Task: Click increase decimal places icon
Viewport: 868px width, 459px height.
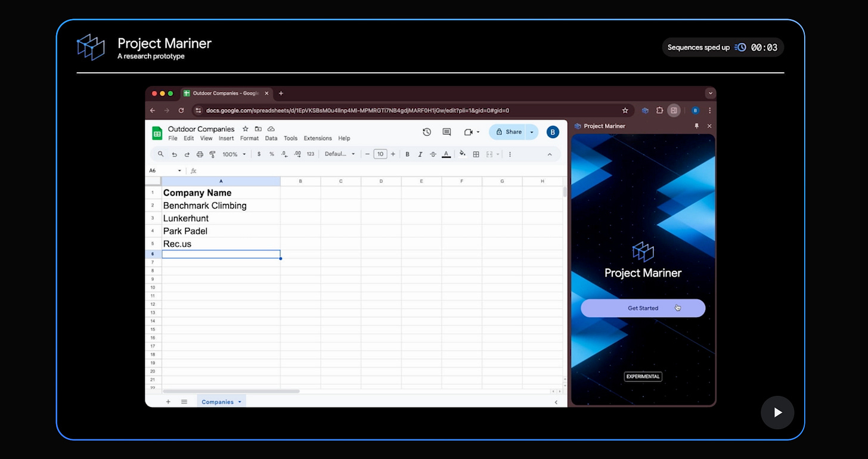Action: coord(297,154)
